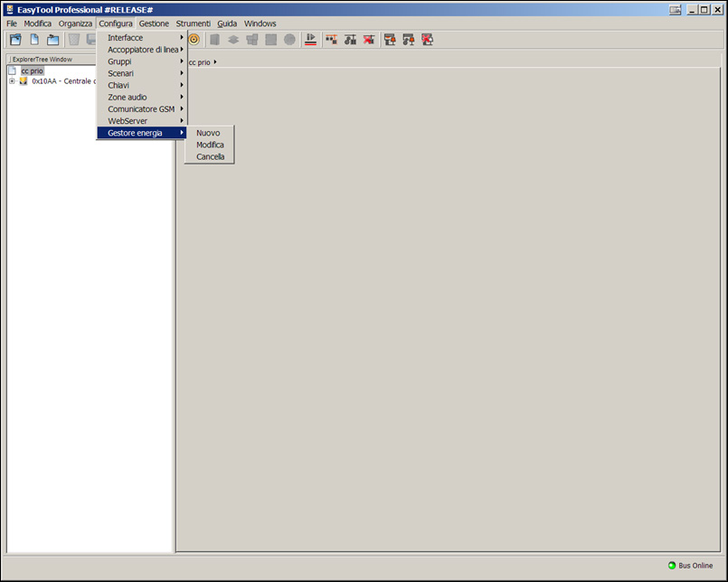728x582 pixels.
Task: Click the new document toolbar icon
Action: pos(35,40)
